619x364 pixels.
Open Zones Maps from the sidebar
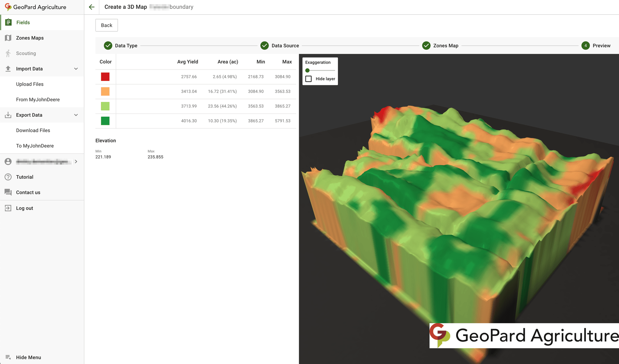[x=30, y=38]
